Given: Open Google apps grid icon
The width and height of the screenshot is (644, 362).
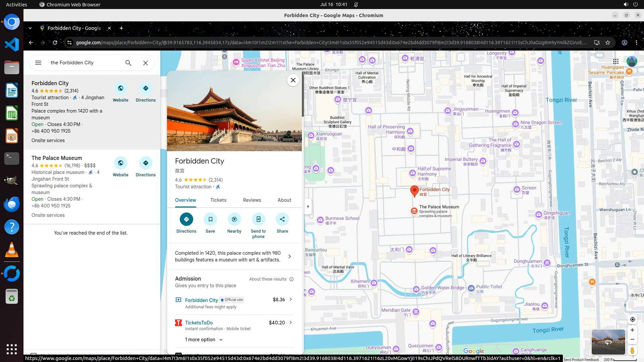Looking at the screenshot, I should click(615, 61).
